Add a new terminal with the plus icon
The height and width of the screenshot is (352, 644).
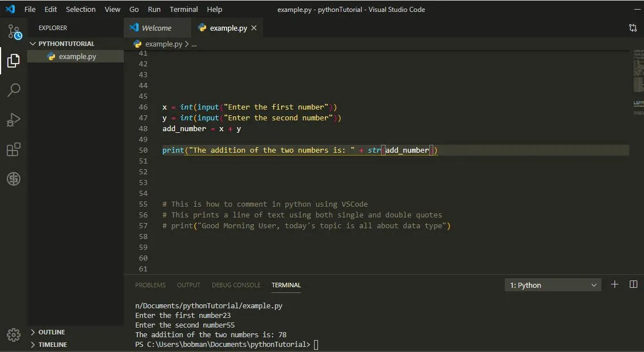(614, 284)
